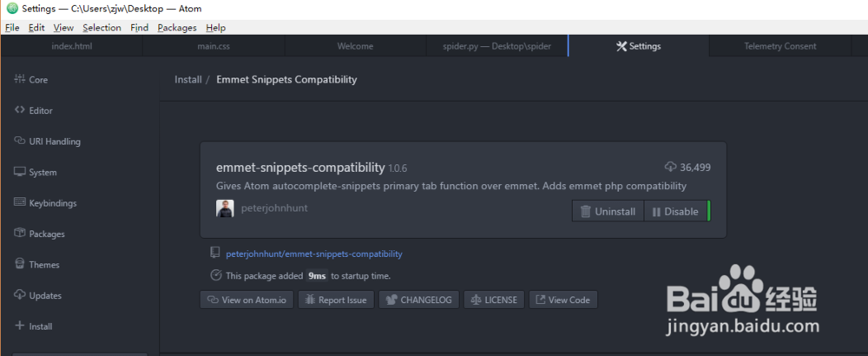The image size is (868, 356).
Task: Click the Report Issue button
Action: click(336, 300)
